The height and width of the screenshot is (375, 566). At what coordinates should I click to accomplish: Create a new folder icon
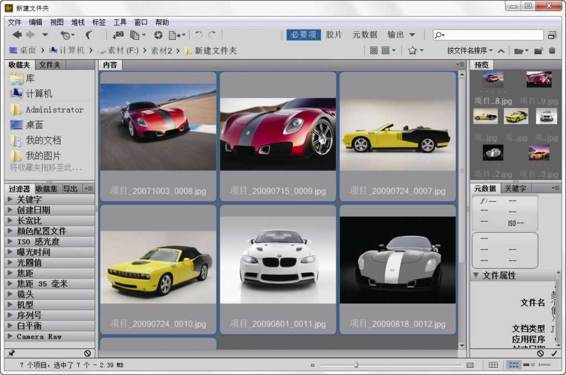(x=538, y=51)
